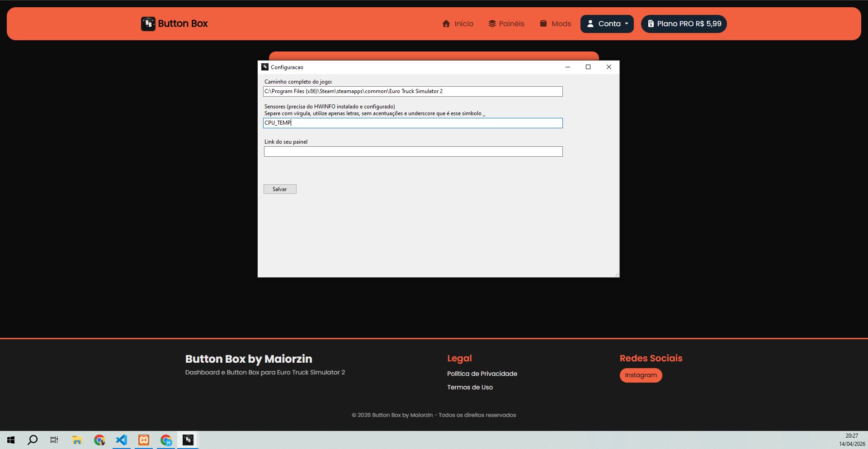Click the "Button Box by Maiorzin" footer heading
868x449 pixels.
click(x=249, y=359)
